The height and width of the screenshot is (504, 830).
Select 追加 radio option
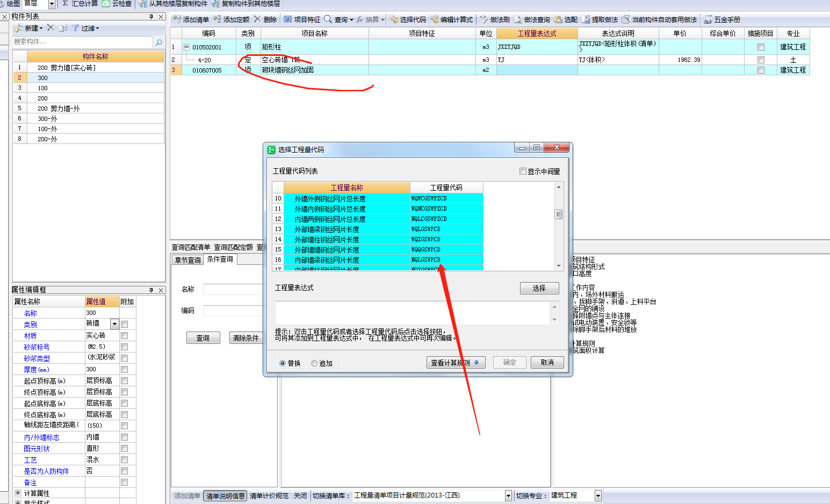point(314,363)
